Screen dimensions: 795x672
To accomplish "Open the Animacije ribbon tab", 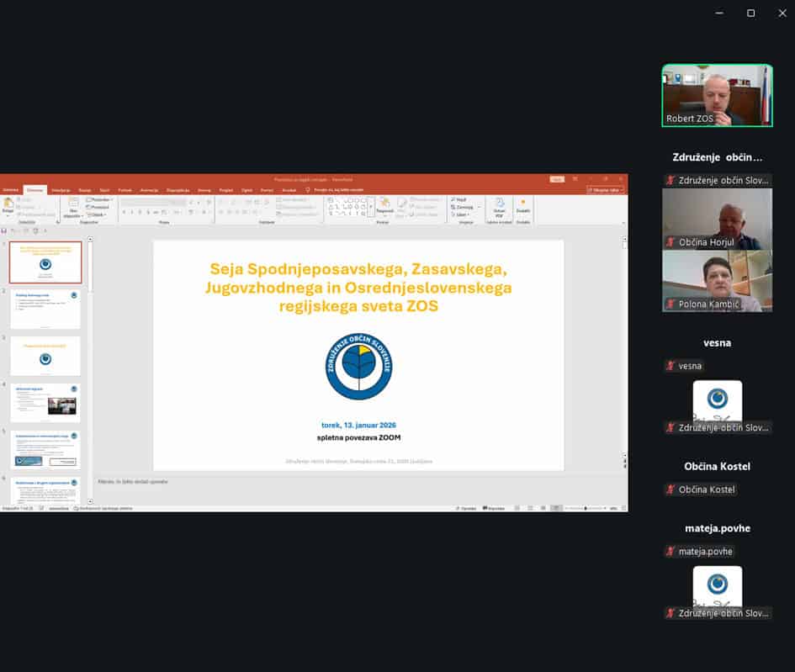I will (150, 190).
